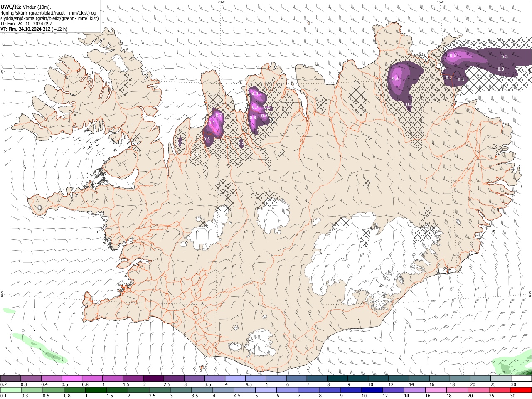Click the 0.4 legend value label
Viewport: 532px width, 399px height.
pyautogui.click(x=44, y=384)
